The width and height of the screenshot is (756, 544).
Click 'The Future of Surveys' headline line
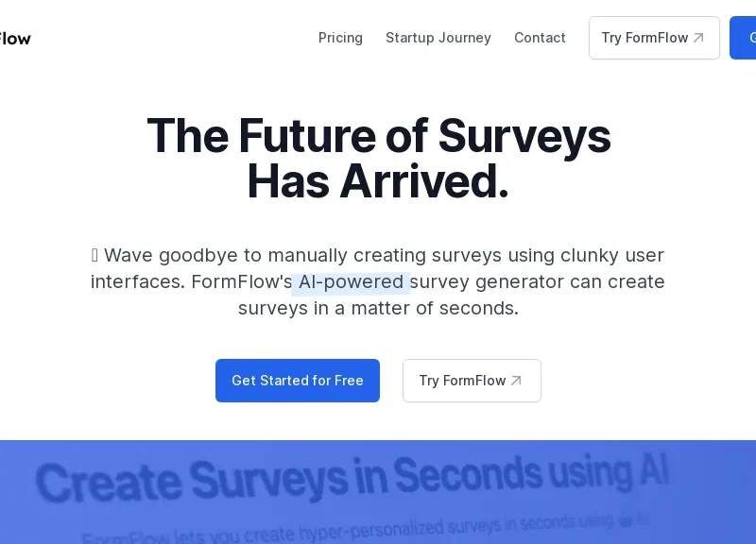pyautogui.click(x=379, y=136)
